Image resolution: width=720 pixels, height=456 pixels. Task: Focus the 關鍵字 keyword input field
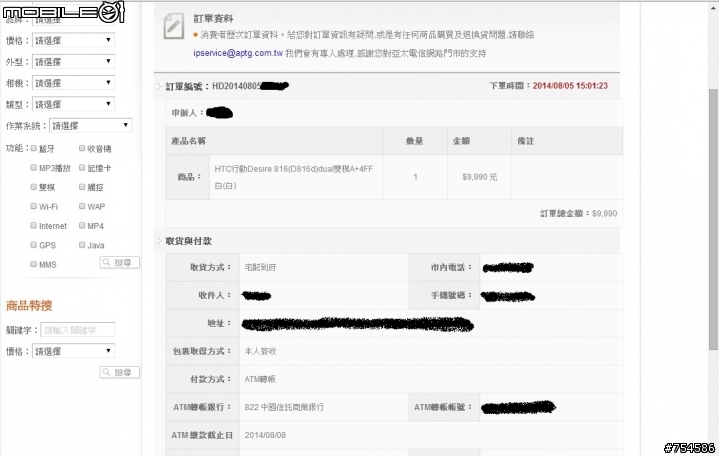tap(78, 330)
